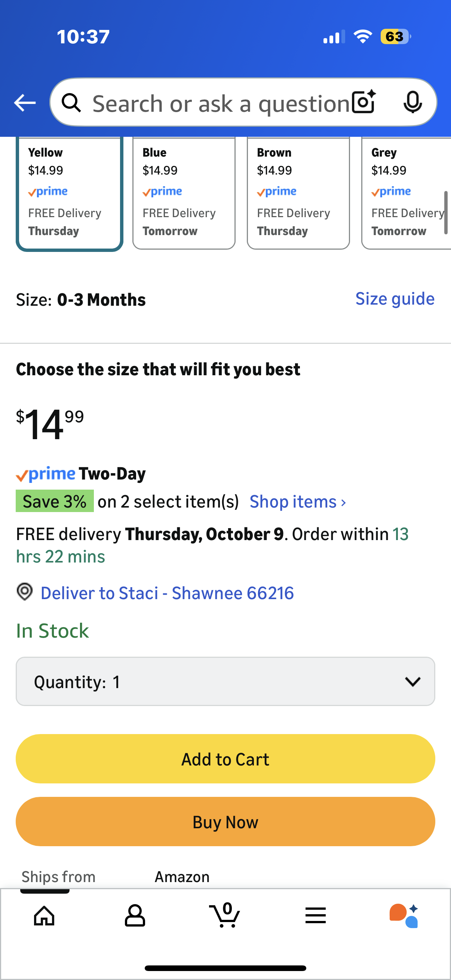Tap the Search or ask a question field
Image resolution: width=451 pixels, height=980 pixels.
221,103
